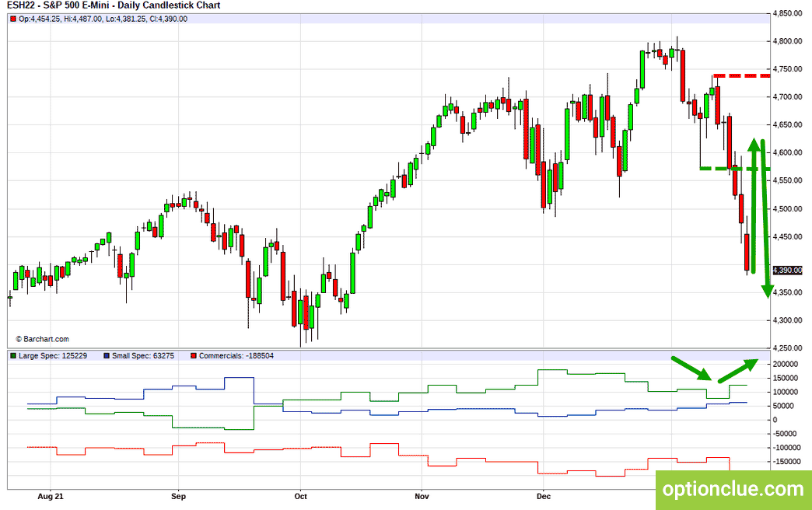
Task: Click the 200000 COT axis label
Action: point(786,365)
